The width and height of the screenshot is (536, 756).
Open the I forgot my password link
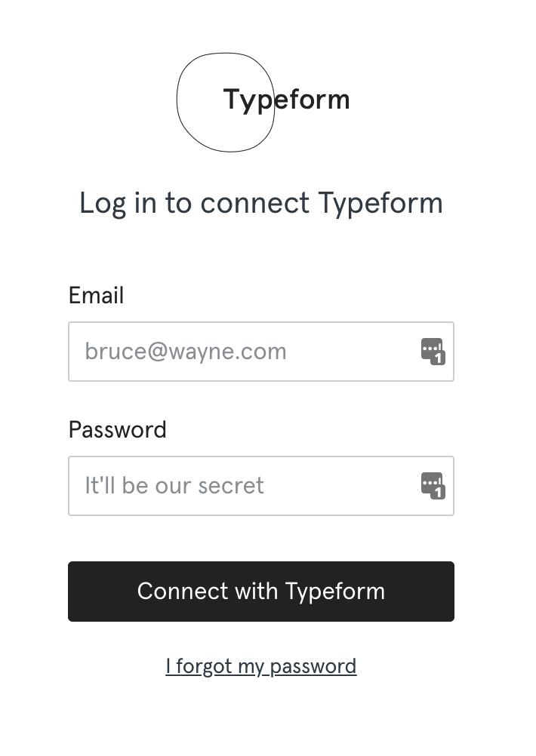[x=261, y=667]
